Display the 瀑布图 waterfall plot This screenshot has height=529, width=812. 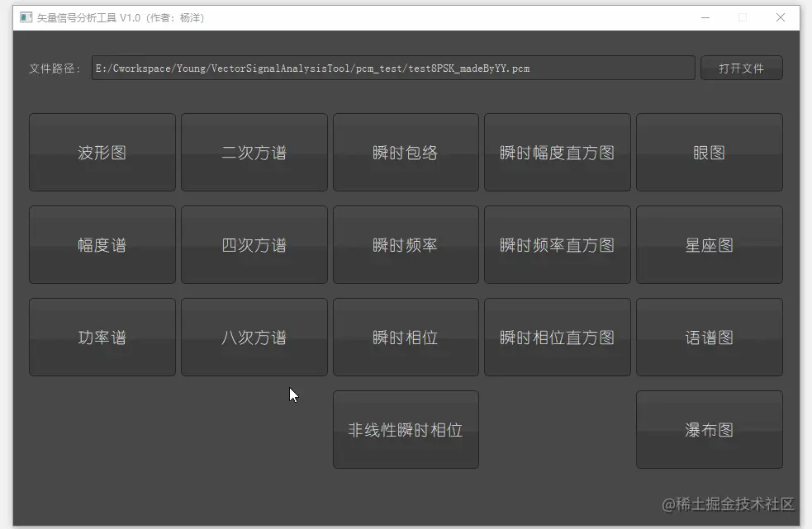[709, 429]
